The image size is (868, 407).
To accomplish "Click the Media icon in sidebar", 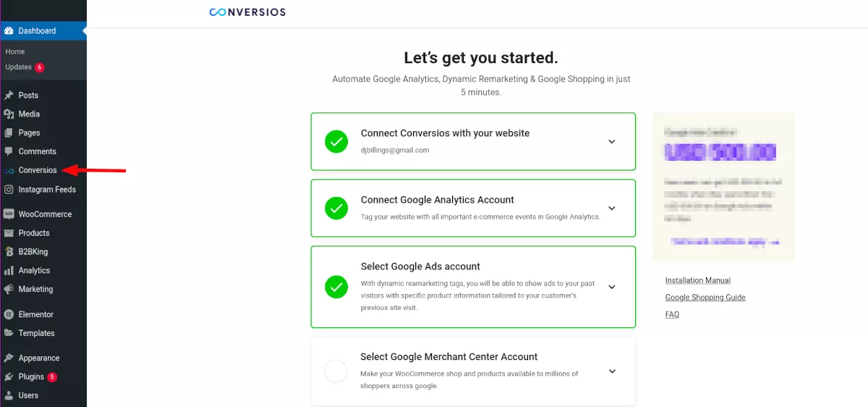I will [9, 114].
